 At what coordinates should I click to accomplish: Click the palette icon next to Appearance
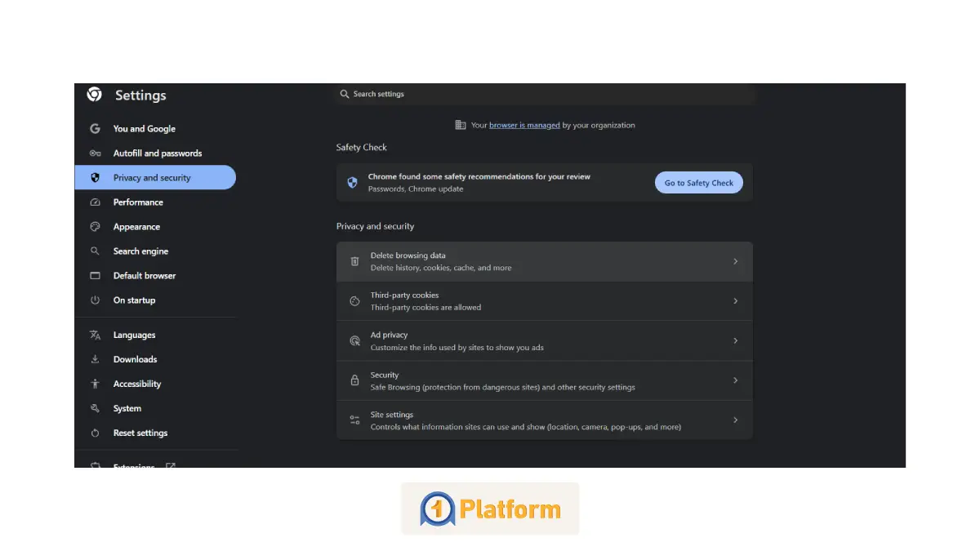(96, 227)
